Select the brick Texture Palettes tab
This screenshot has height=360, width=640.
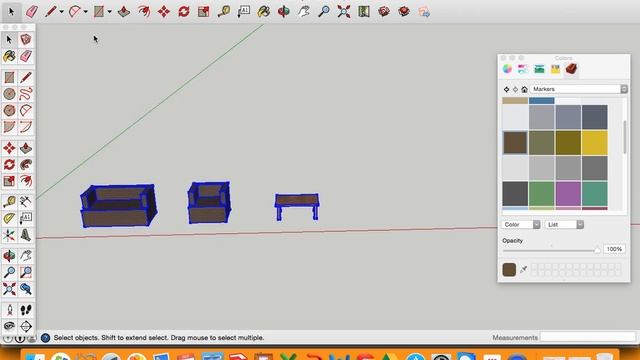tap(571, 69)
